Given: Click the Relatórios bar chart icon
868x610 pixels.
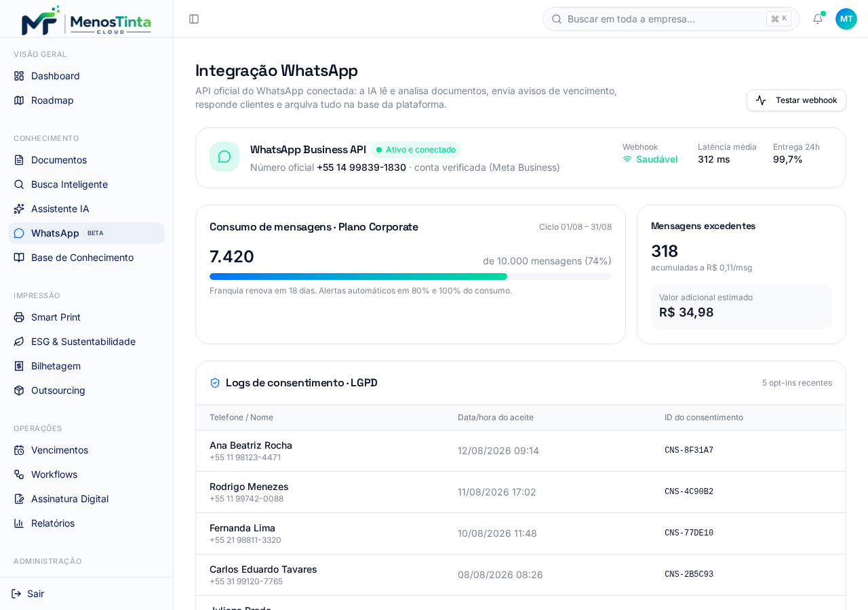Looking at the screenshot, I should [x=19, y=523].
